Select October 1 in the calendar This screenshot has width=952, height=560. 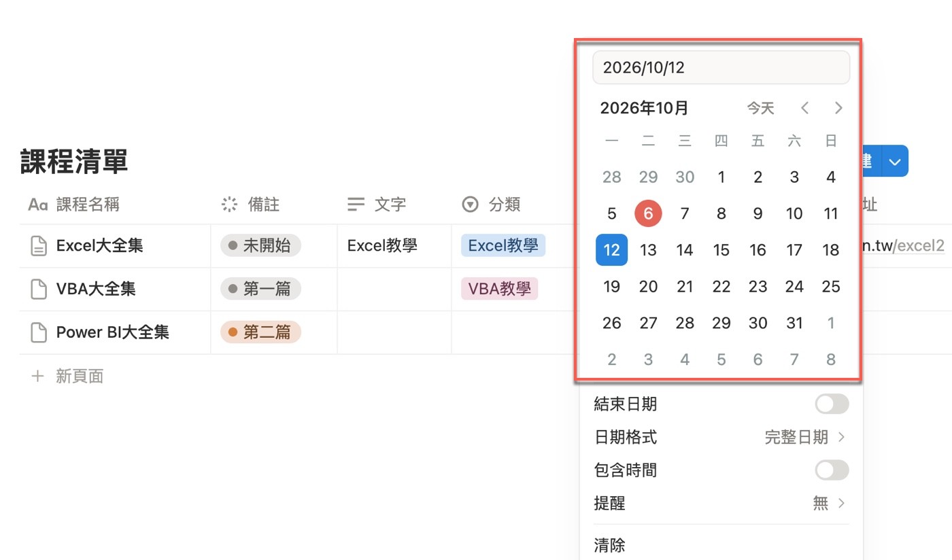(721, 177)
